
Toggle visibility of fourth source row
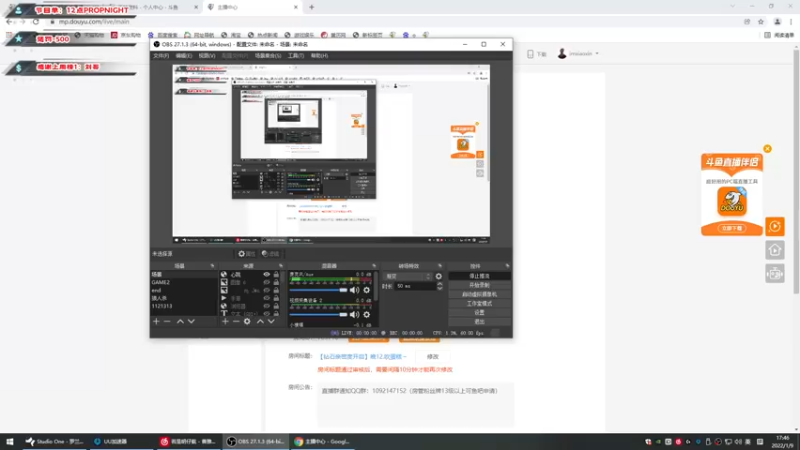(x=266, y=298)
